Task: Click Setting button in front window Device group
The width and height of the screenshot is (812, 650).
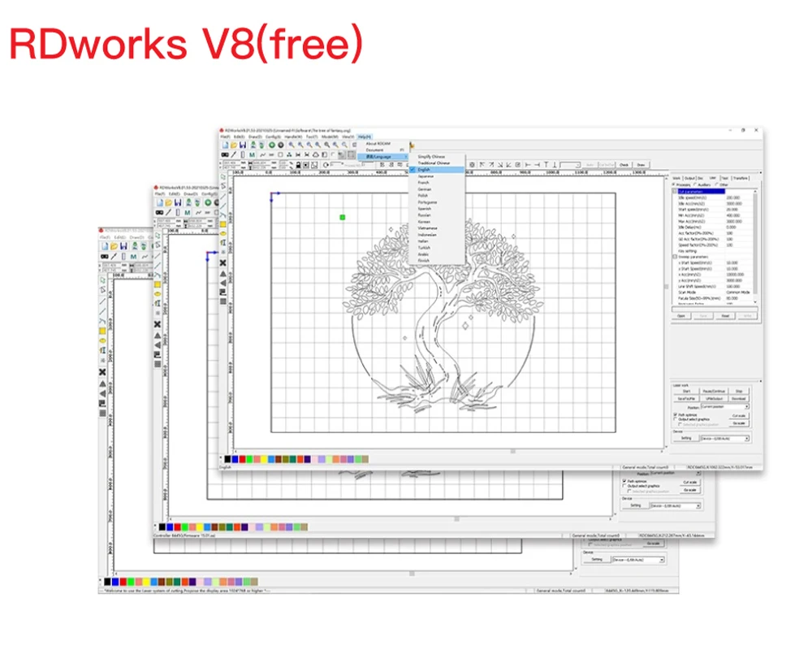Action: [686, 438]
